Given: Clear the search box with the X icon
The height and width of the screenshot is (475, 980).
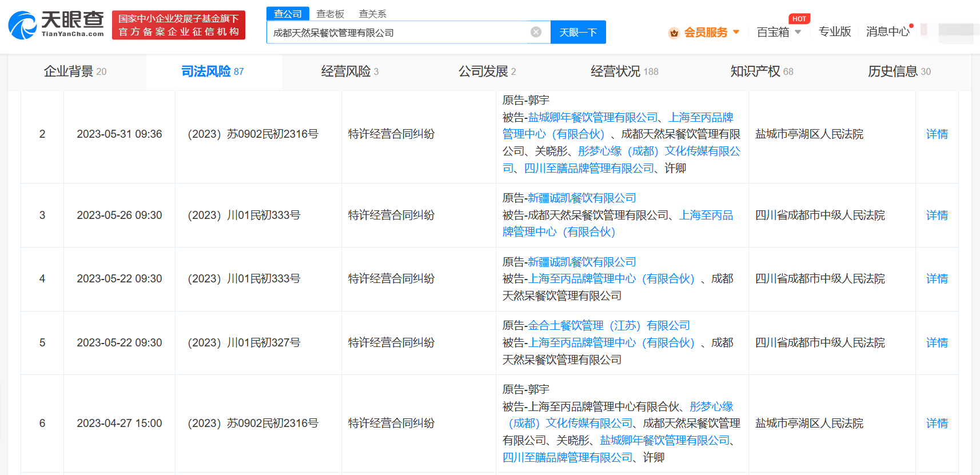Looking at the screenshot, I should (536, 32).
